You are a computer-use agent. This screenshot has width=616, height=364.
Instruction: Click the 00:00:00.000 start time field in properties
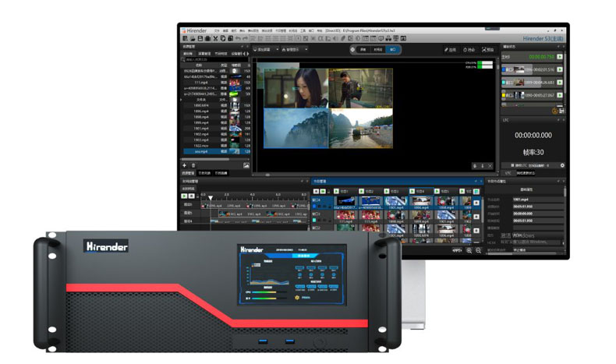tap(537, 214)
